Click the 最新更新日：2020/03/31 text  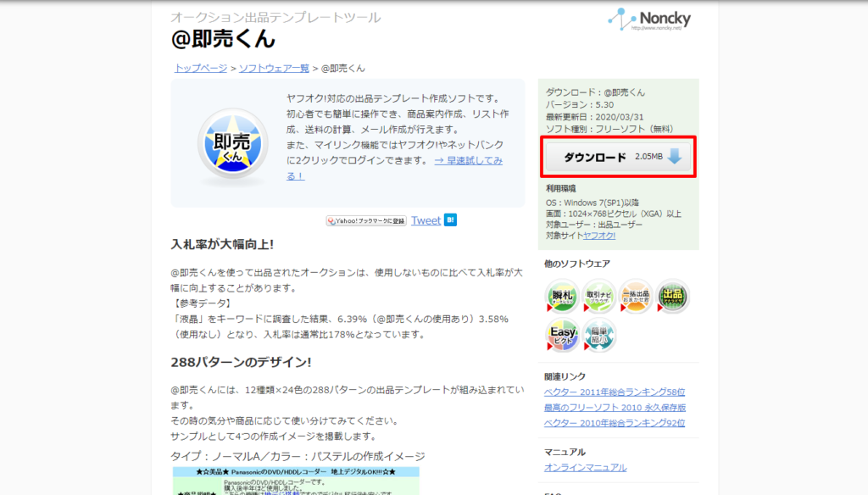[594, 117]
